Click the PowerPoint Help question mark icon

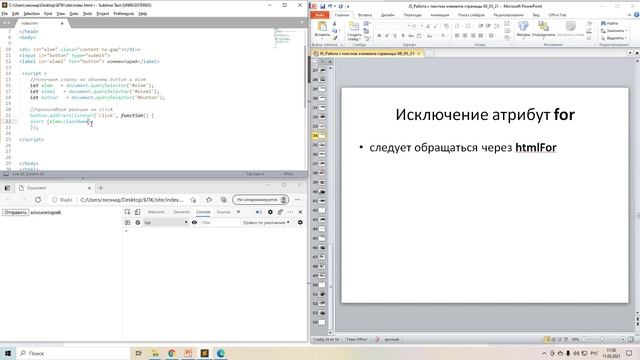point(636,15)
